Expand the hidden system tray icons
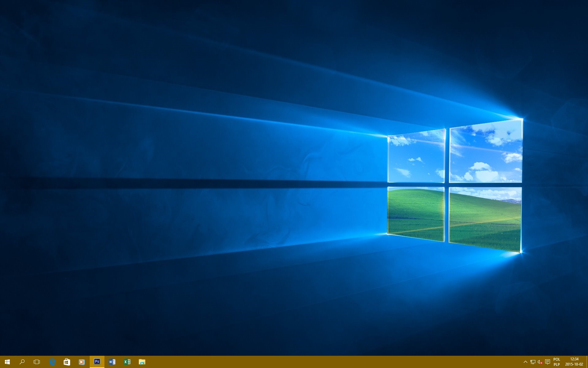Viewport: 588px width, 368px height. point(525,362)
